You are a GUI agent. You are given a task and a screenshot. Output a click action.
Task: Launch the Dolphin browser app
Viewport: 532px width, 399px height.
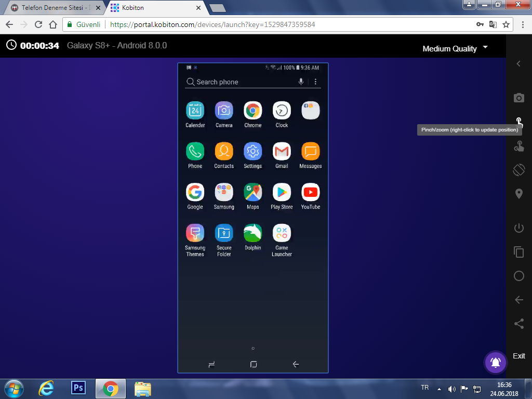[x=253, y=233]
